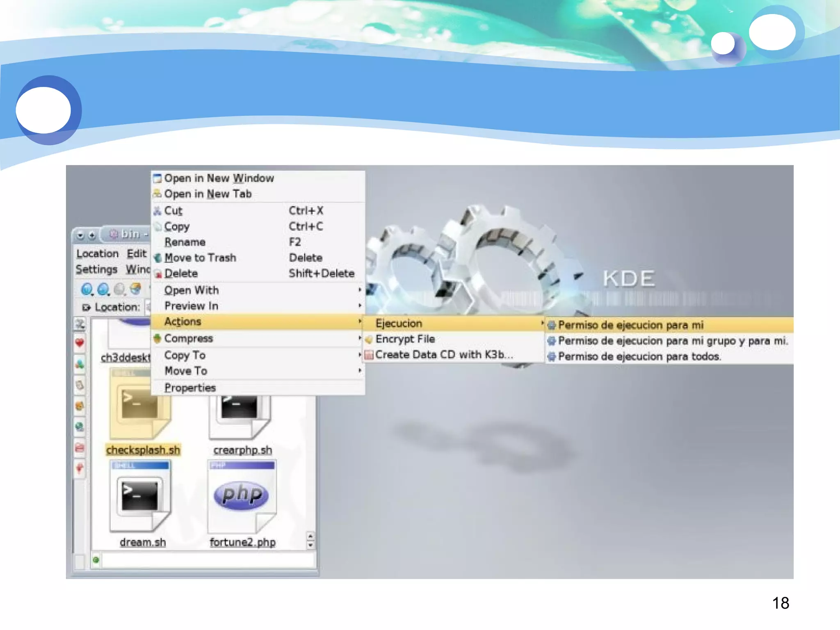Click the bottom status bar input field
The height and width of the screenshot is (630, 840).
[x=207, y=560]
